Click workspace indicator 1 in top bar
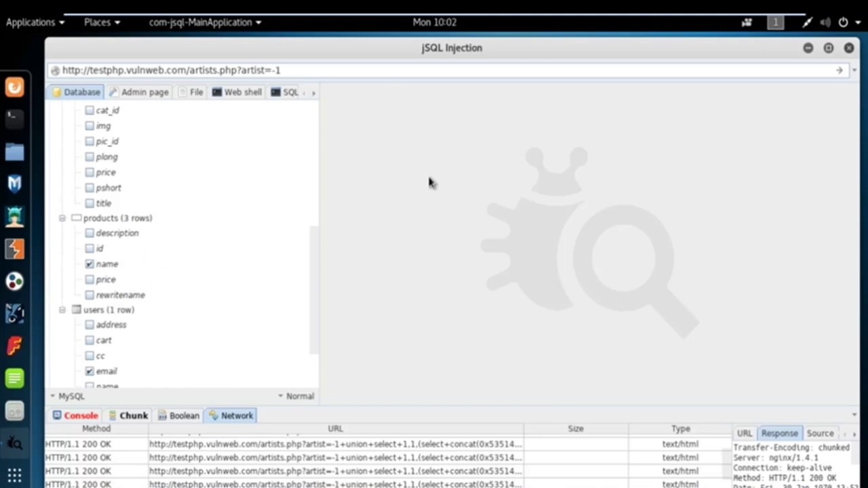The width and height of the screenshot is (868, 488). coord(776,22)
